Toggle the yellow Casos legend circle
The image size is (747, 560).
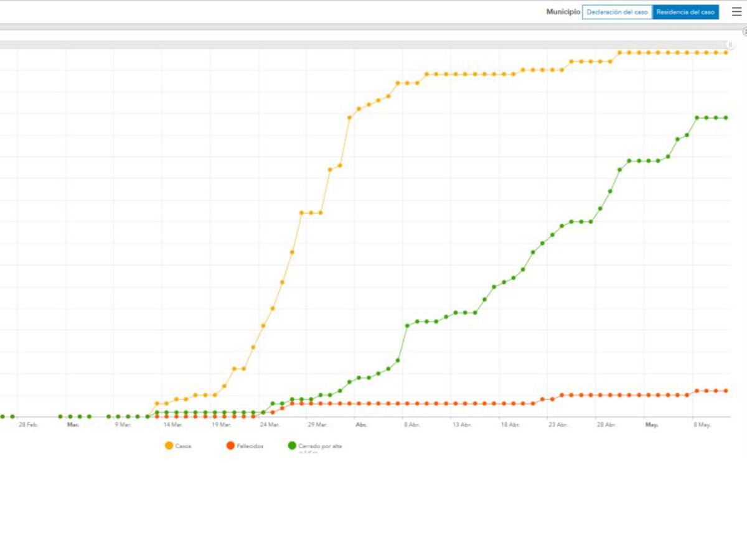(169, 446)
